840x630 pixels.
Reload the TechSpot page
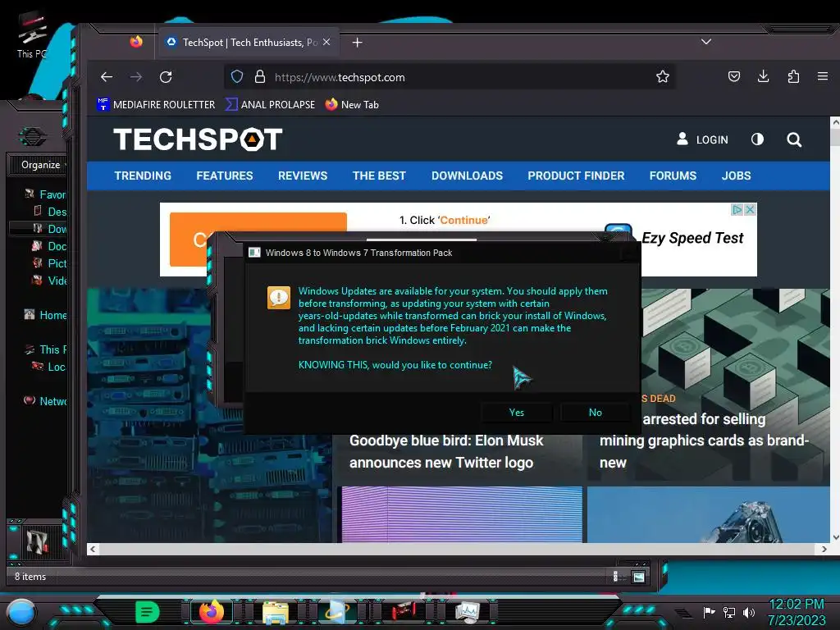click(166, 77)
